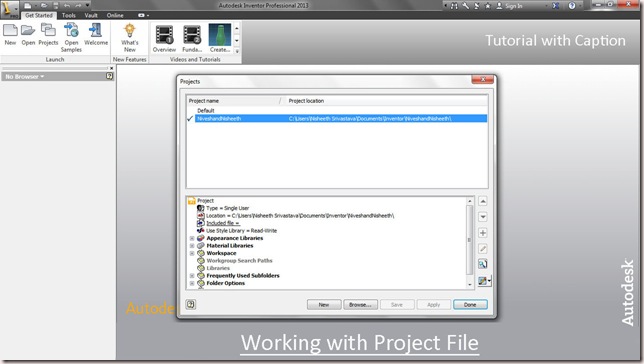Image resolution: width=644 pixels, height=364 pixels.
Task: Expand the Material Libraries node
Action: [192, 246]
